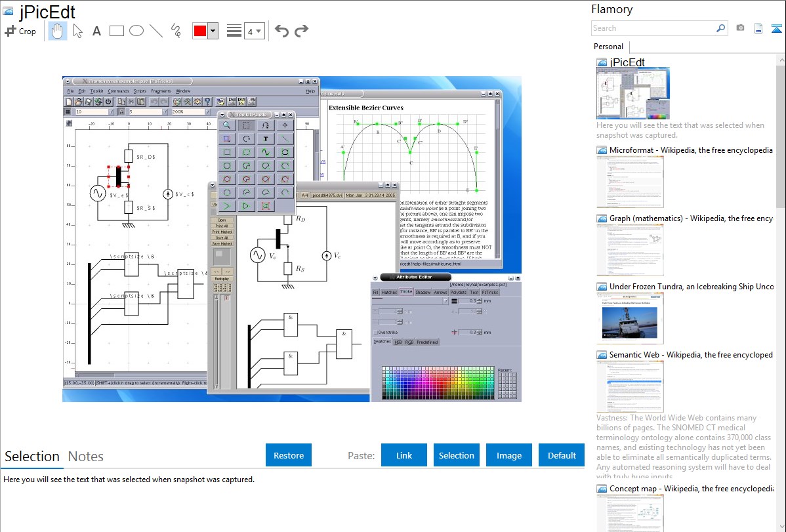Select the arrow pointer tool
This screenshot has width=786, height=532.
[x=77, y=31]
